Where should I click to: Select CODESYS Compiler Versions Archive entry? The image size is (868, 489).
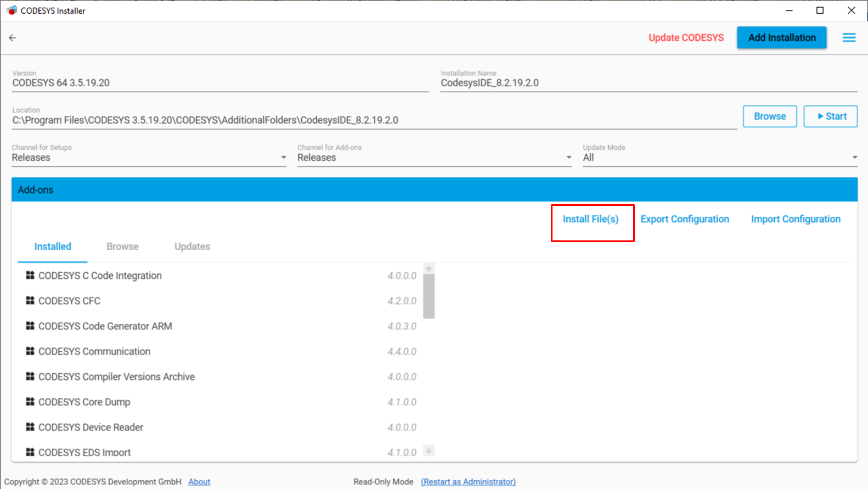(116, 376)
